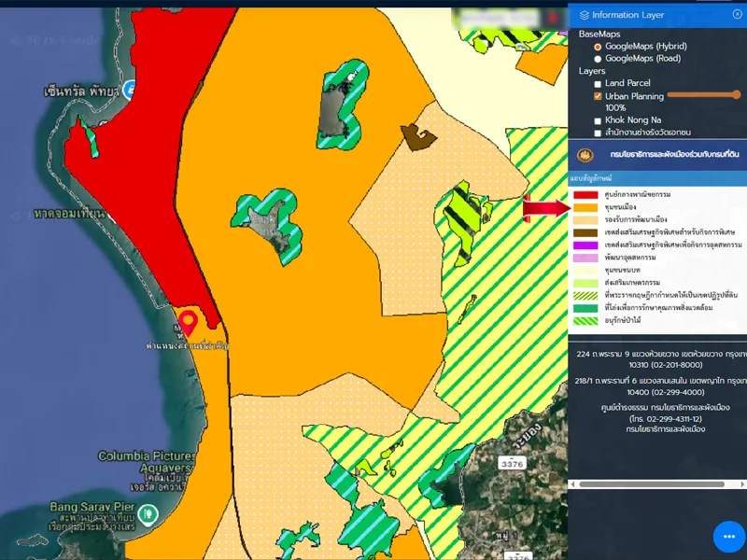This screenshot has height=560, width=747.
Task: Close the Information Layer panel
Action: click(x=737, y=14)
